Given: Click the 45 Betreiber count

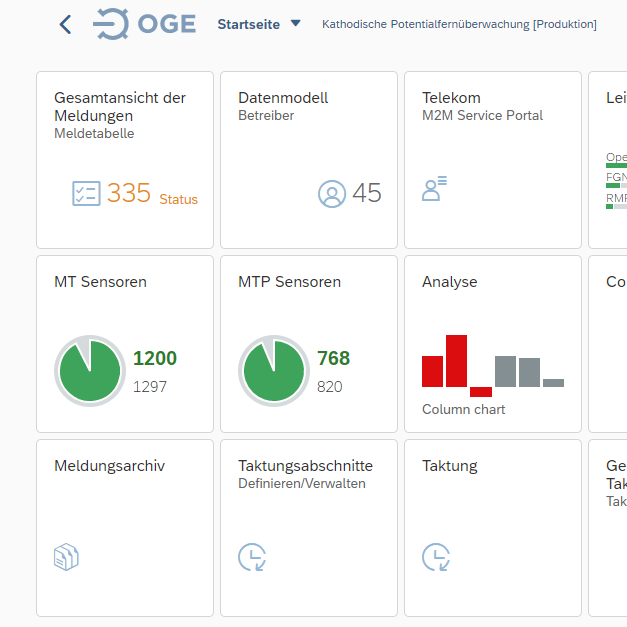Looking at the screenshot, I should pyautogui.click(x=367, y=193).
